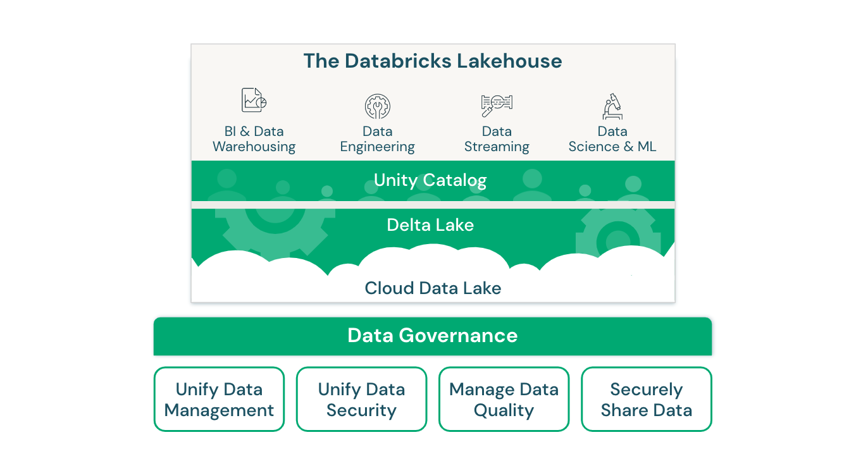Select the Unify Data Management box
868x473 pixels.
219,399
